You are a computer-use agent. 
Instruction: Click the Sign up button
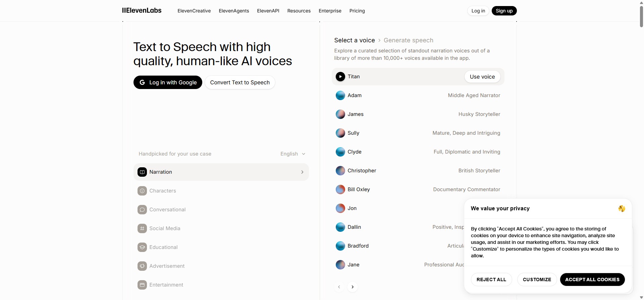(x=504, y=11)
